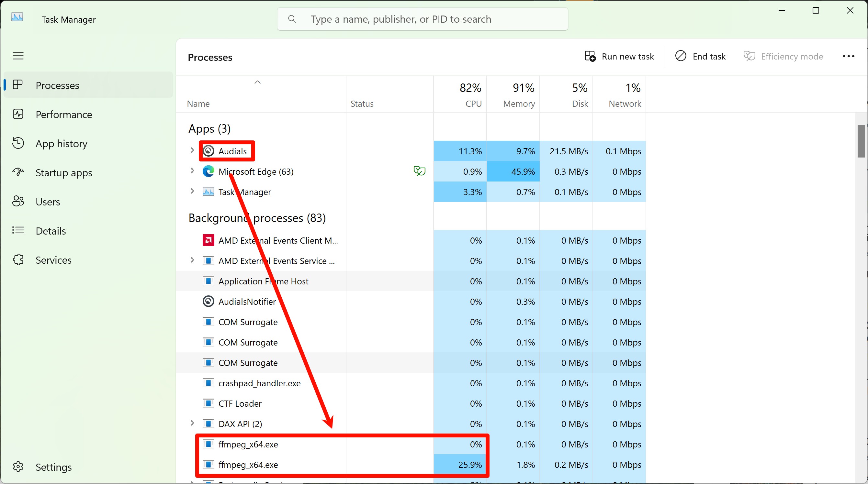Image resolution: width=868 pixels, height=484 pixels.
Task: Click the Microsoft Edge icon
Action: [208, 171]
